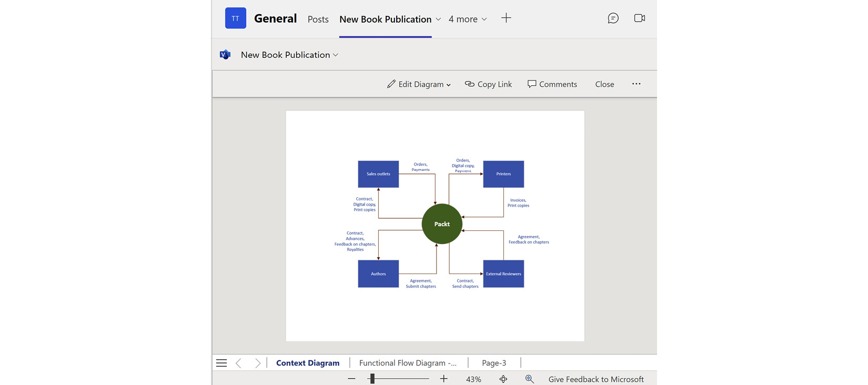Image resolution: width=868 pixels, height=385 pixels.
Task: Click the Copy Link button
Action: [488, 84]
